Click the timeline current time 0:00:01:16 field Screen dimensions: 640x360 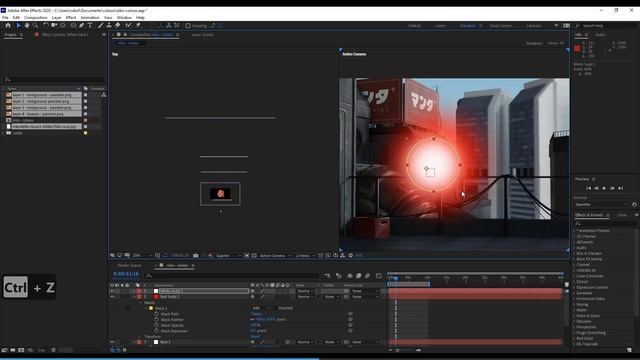coord(126,274)
